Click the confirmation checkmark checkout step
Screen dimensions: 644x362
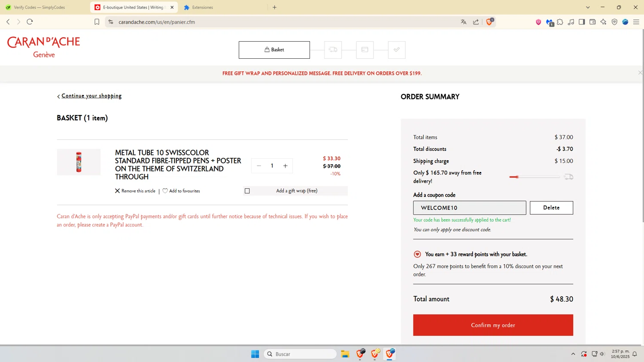[x=396, y=50]
